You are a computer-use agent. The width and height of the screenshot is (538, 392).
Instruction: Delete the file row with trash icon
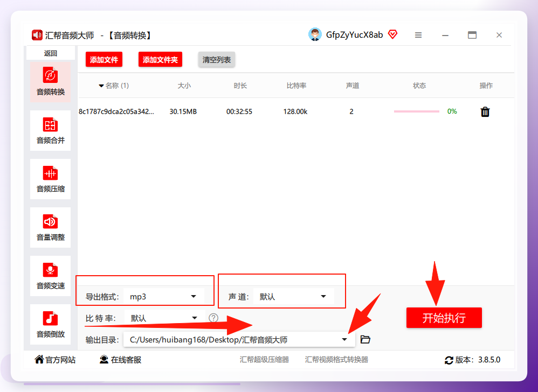point(485,111)
